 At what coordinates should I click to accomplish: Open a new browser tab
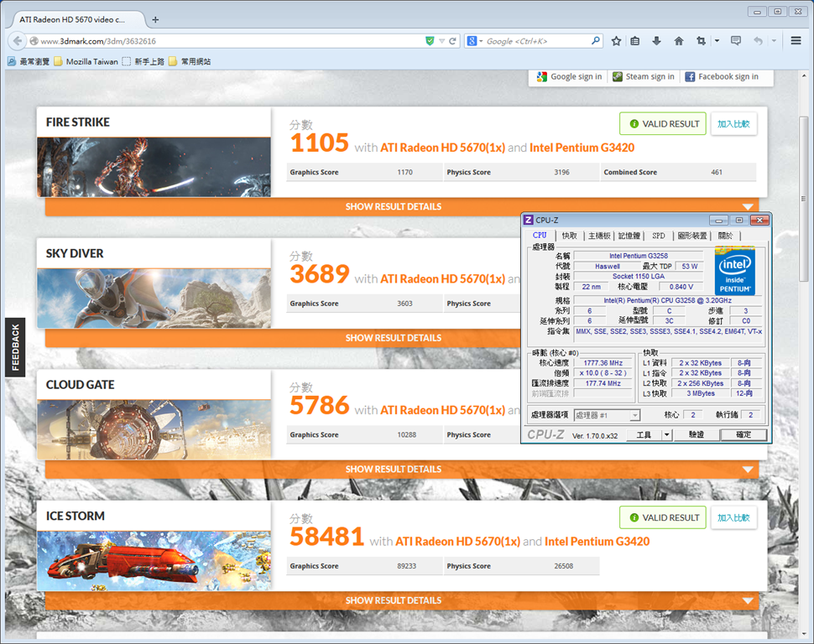click(x=155, y=20)
